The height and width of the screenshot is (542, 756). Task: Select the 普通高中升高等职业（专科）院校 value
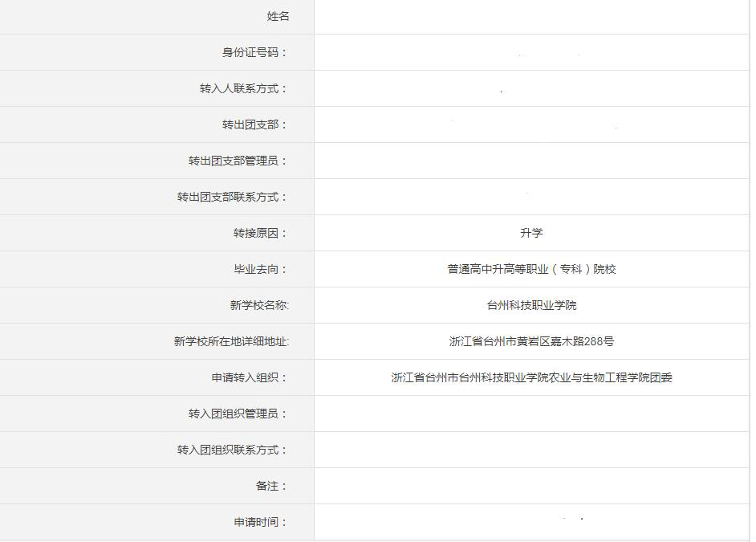click(x=531, y=269)
